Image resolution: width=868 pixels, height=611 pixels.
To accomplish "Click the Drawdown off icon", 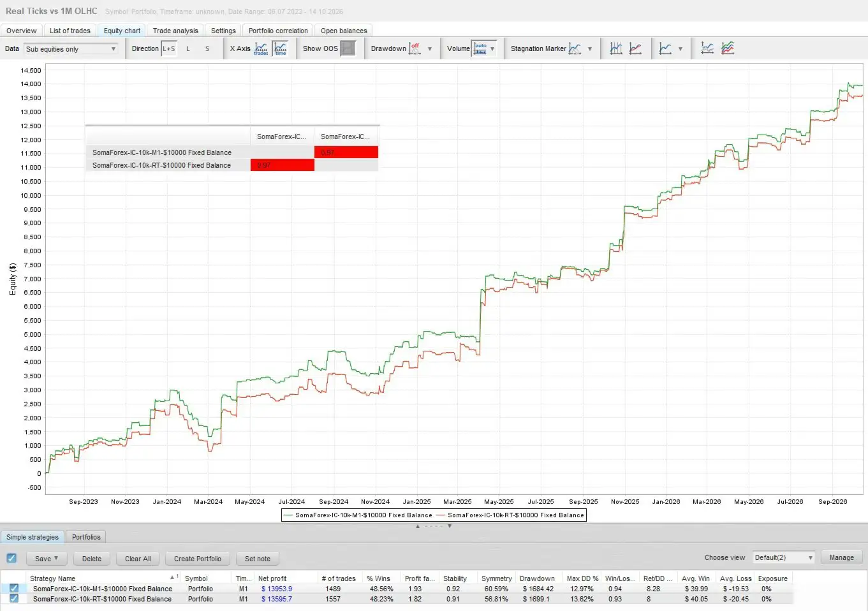I will 415,48.
